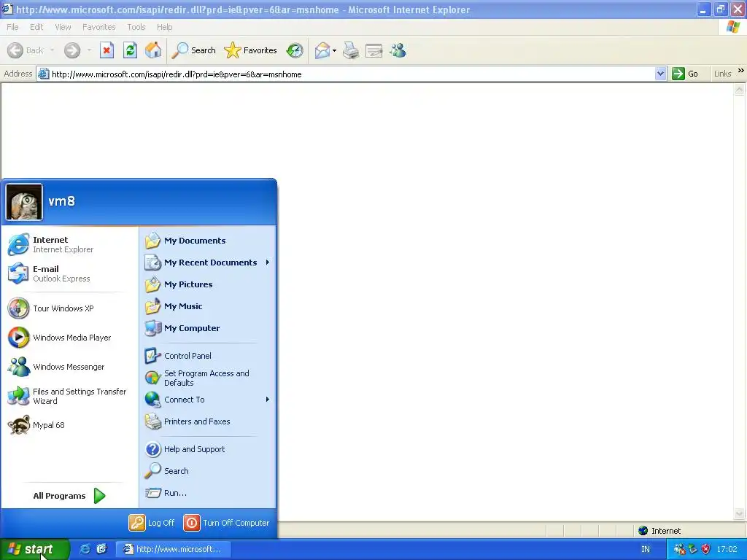Open Set Program Access and Defaults
The image size is (747, 560).
(208, 378)
